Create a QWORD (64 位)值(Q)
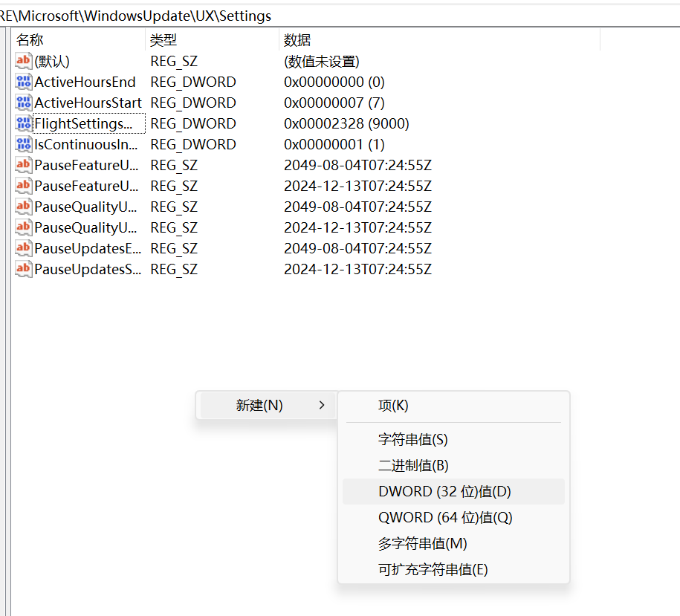The image size is (680, 616). click(453, 518)
